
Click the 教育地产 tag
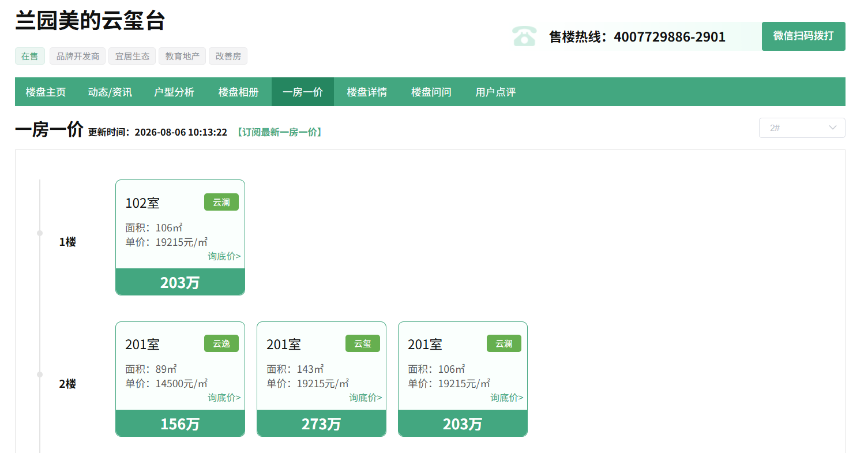[x=182, y=56]
